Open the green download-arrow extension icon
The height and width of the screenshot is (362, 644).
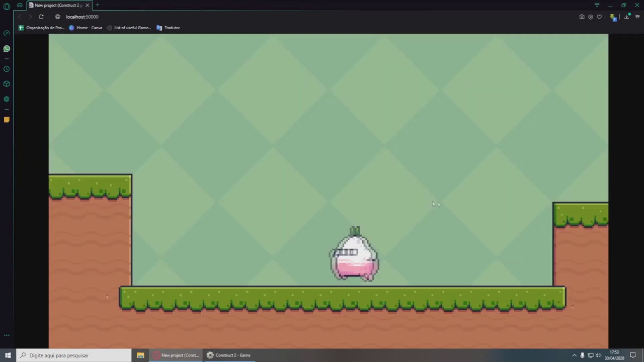pyautogui.click(x=613, y=17)
